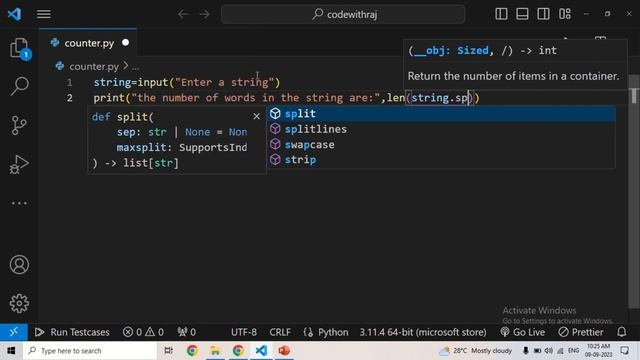Click the editor vertical scrollbar
Screen dimensions: 640x360
(633, 192)
